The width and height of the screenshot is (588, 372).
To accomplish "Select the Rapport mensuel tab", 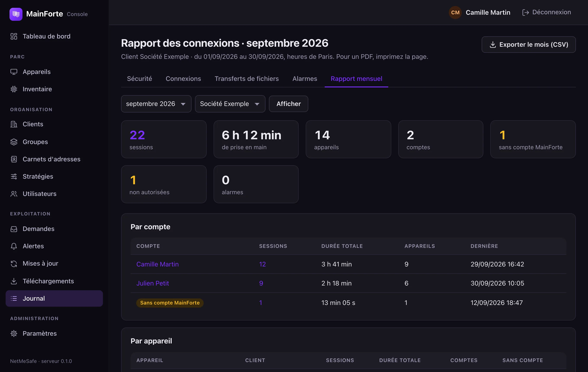I will click(x=356, y=79).
